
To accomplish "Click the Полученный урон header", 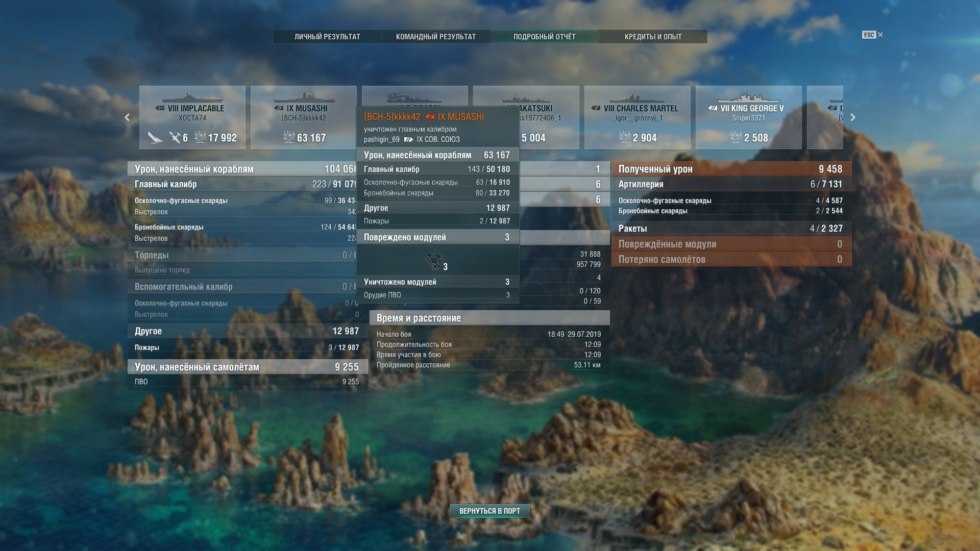I will click(x=731, y=169).
